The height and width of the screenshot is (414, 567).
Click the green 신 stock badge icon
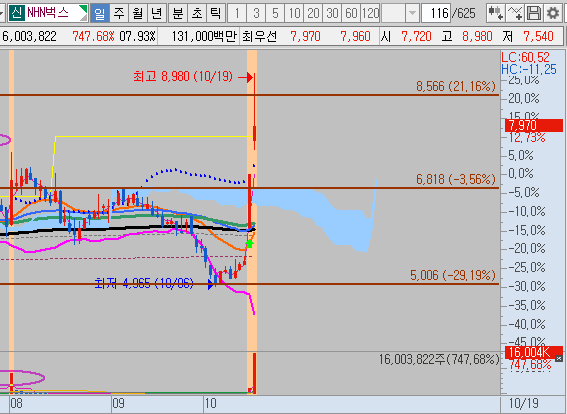16,13
